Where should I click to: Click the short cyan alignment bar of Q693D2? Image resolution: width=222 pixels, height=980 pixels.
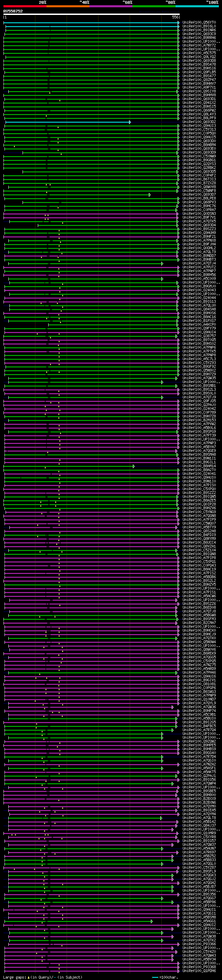68,122
